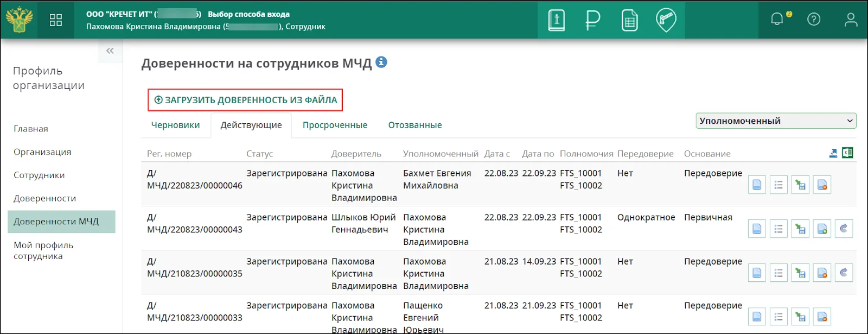Screen dimensions: 868x334
Task: Click redelegate arrow icon for Шлыков Юрий row
Action: (844, 229)
